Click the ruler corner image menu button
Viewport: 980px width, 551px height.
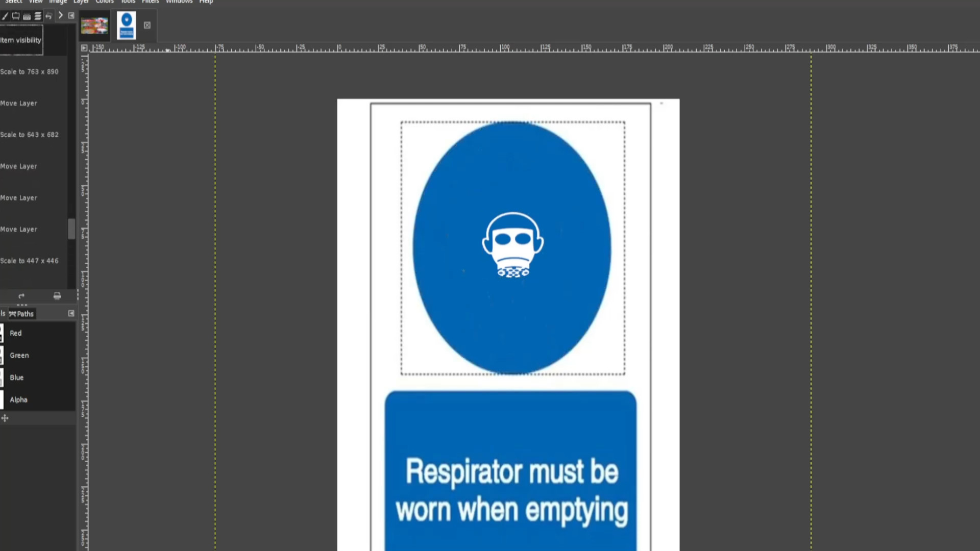coord(84,48)
